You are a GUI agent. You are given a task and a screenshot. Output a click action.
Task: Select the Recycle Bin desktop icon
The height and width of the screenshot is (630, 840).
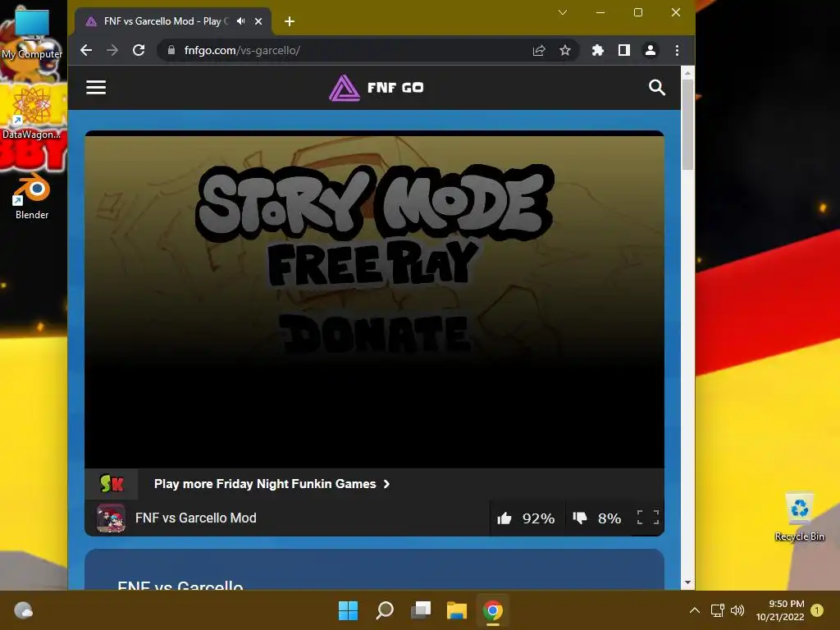(x=799, y=517)
